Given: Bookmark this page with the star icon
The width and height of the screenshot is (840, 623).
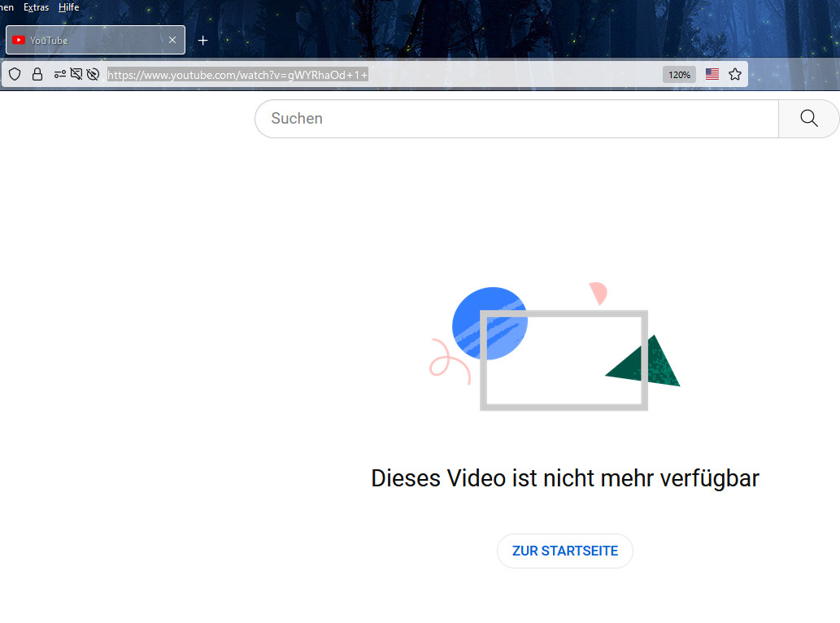Looking at the screenshot, I should [735, 74].
